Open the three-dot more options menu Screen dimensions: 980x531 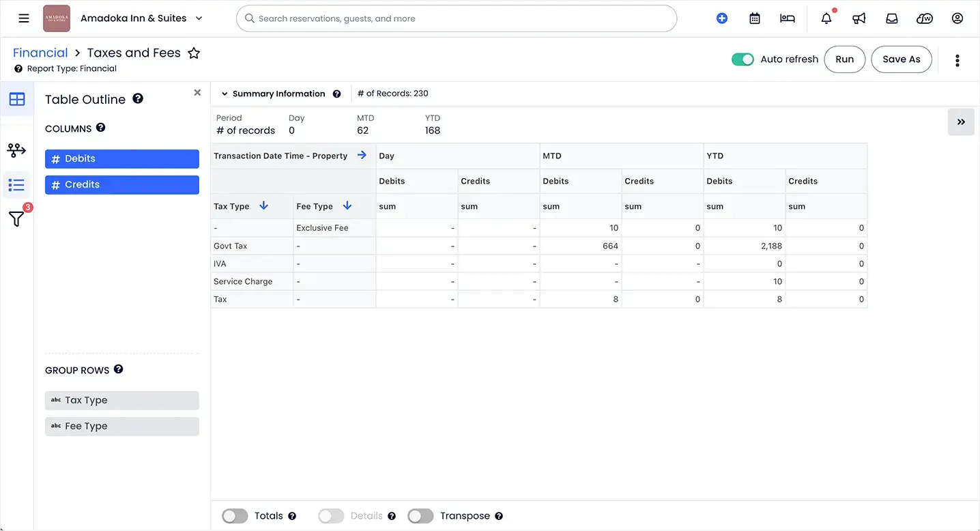[x=957, y=60]
